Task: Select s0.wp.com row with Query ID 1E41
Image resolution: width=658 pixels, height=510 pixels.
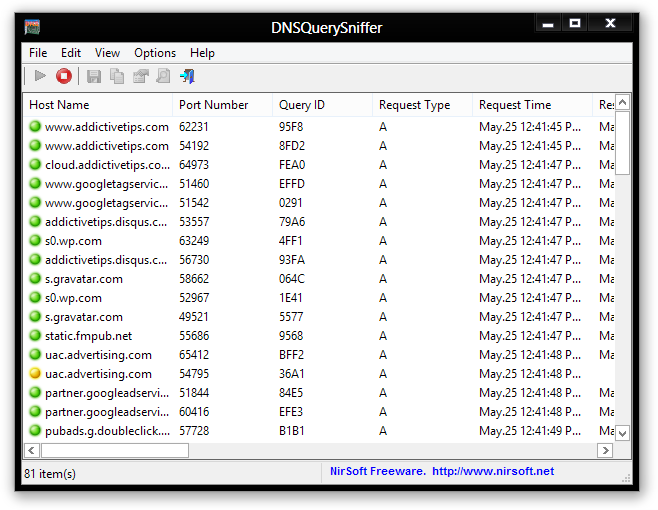Action: tap(319, 298)
